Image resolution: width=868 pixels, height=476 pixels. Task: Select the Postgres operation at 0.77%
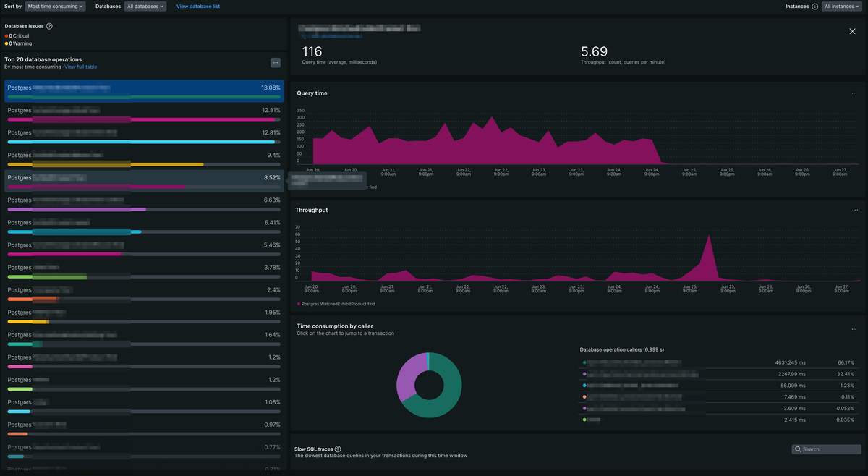click(x=144, y=450)
